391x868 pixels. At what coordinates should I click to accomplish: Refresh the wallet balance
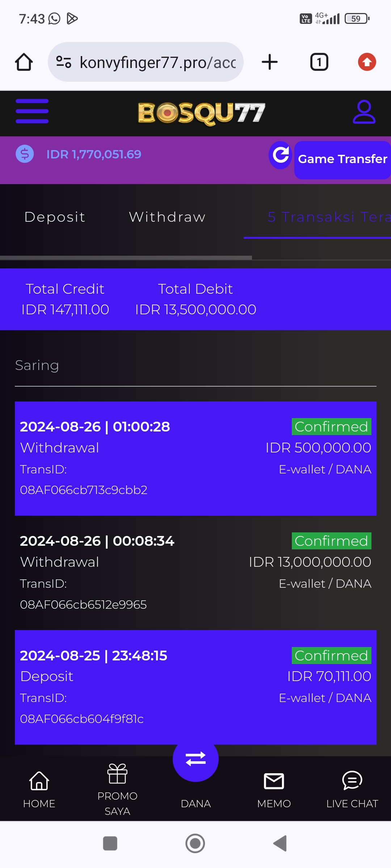(x=281, y=155)
